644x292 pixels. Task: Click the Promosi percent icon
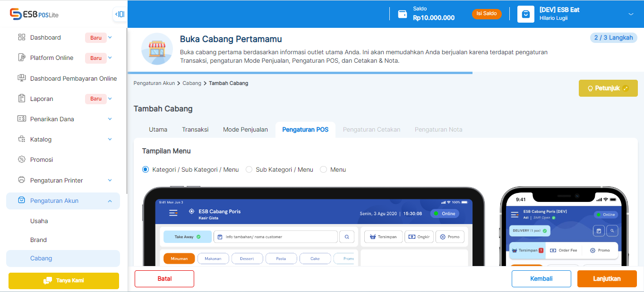21,159
